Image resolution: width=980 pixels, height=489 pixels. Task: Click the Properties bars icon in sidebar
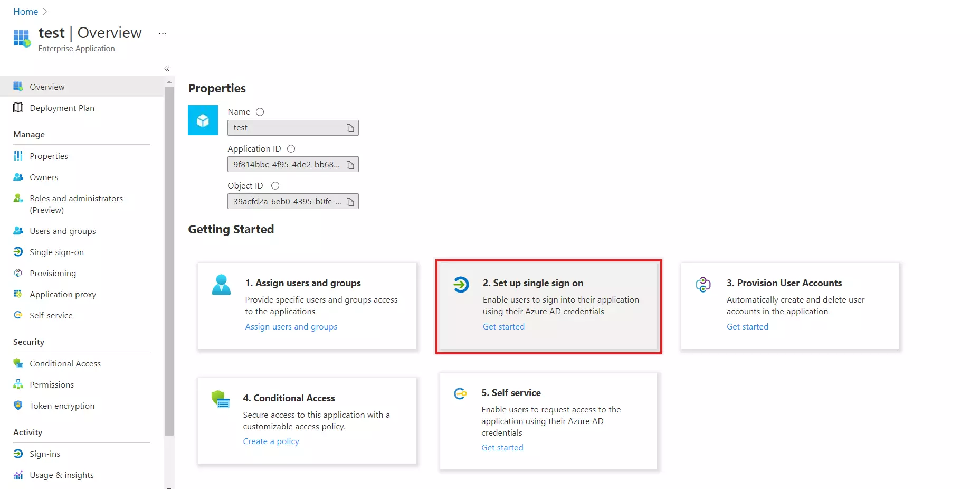click(x=18, y=156)
